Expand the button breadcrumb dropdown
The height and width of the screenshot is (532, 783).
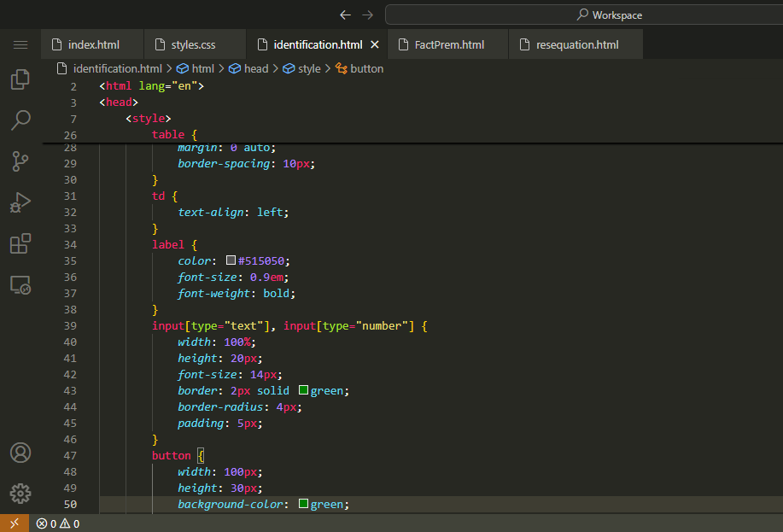coord(366,68)
